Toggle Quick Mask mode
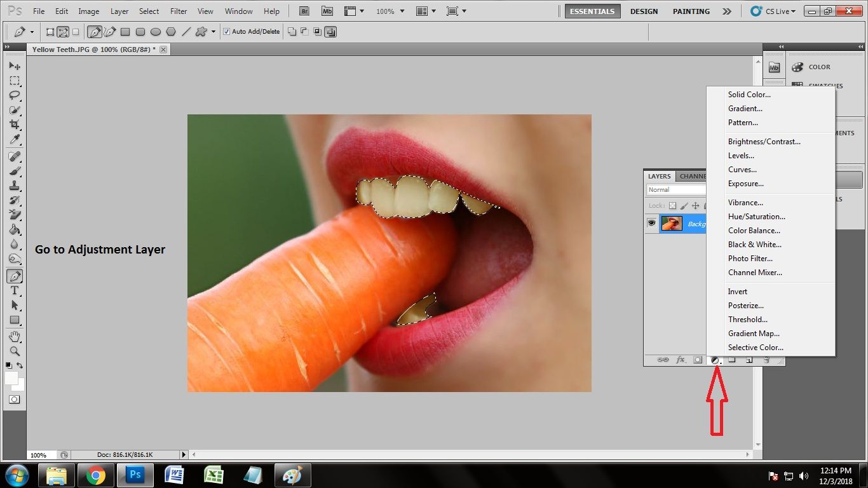The image size is (868, 488). pos(14,400)
